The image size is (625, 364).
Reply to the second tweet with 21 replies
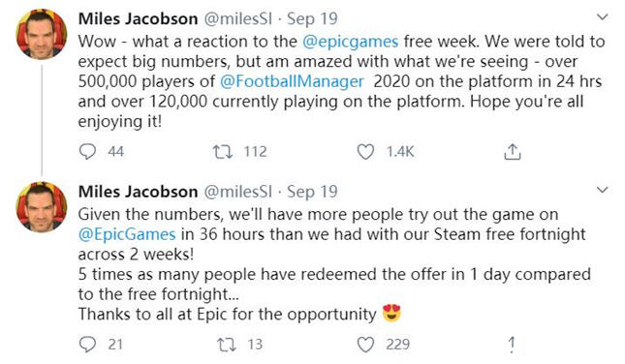click(x=87, y=345)
